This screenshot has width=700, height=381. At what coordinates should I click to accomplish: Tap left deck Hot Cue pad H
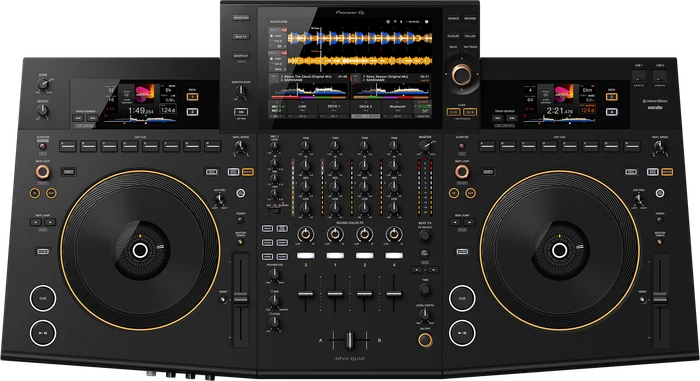point(212,146)
